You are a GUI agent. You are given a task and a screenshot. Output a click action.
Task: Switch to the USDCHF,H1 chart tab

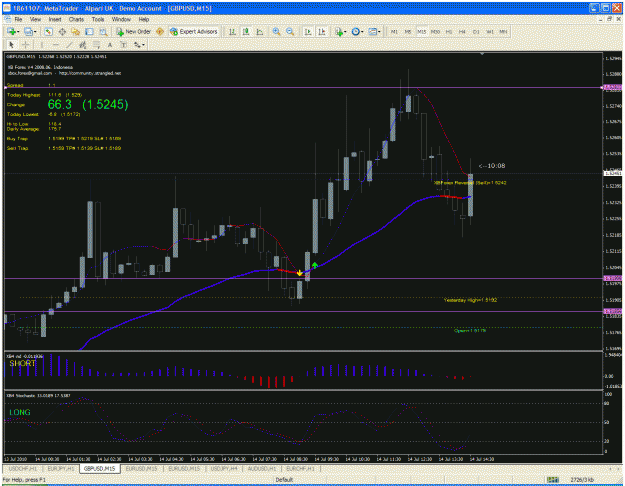(x=23, y=468)
